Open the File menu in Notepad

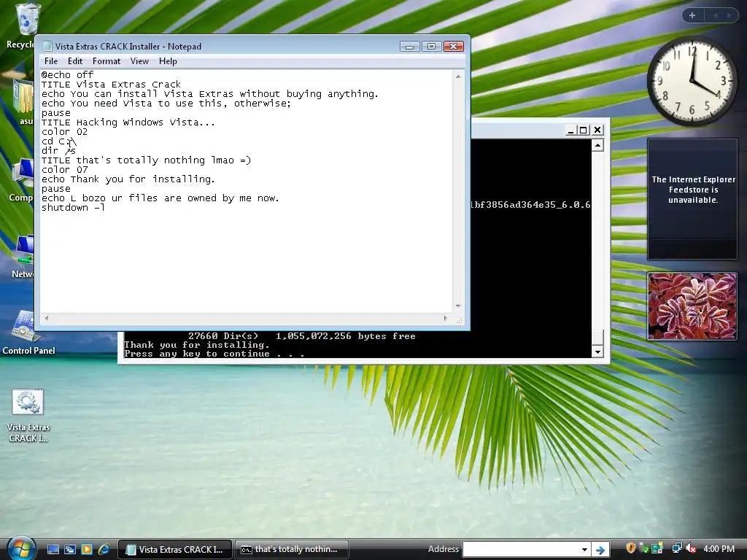(51, 61)
